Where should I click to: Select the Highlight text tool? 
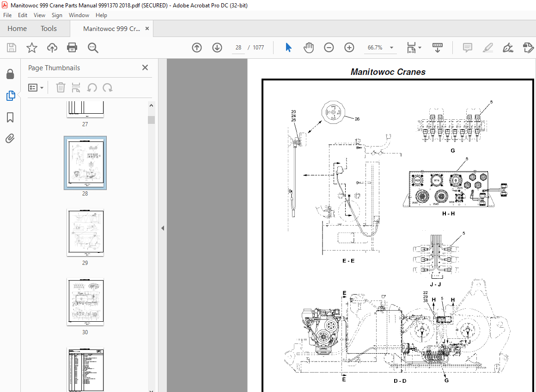[488, 48]
